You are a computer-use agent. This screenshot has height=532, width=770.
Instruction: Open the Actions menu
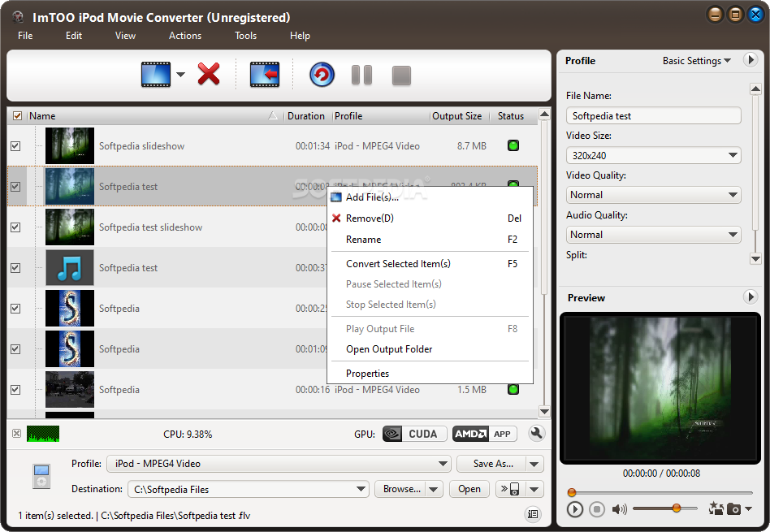coord(185,36)
